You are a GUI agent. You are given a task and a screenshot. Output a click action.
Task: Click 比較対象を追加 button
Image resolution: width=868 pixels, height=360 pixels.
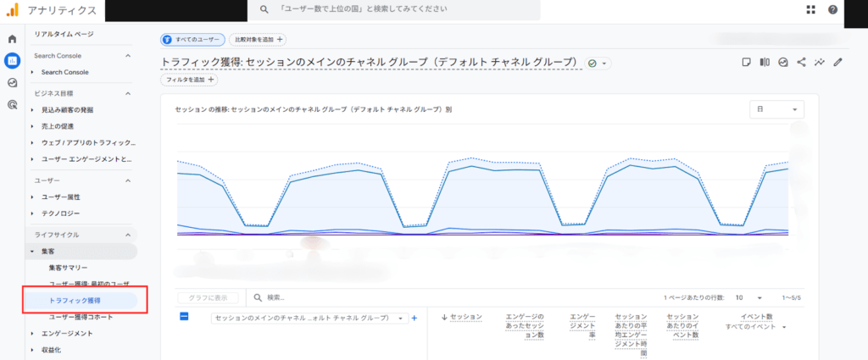[258, 39]
